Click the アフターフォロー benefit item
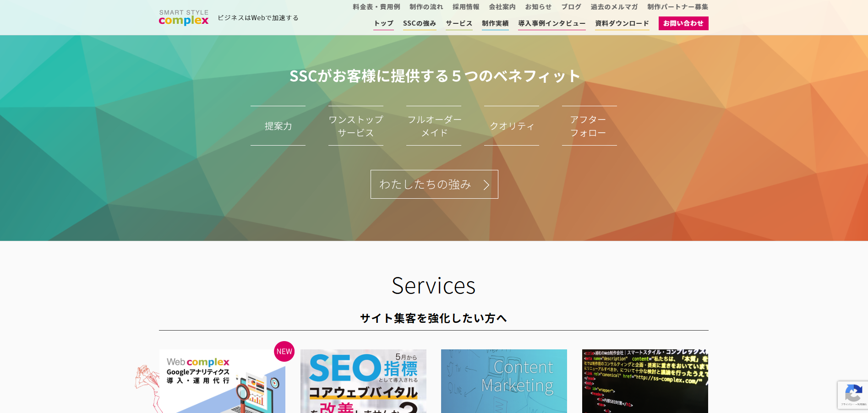 click(589, 126)
